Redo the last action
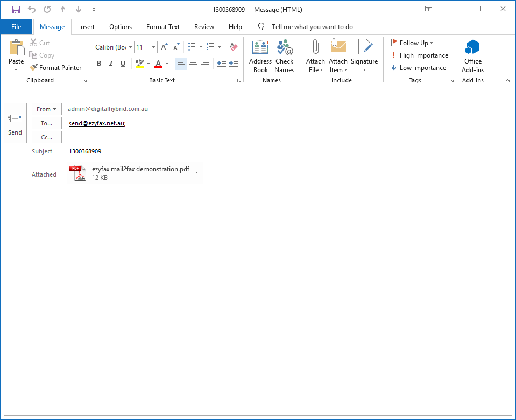The height and width of the screenshot is (420, 516). click(x=47, y=10)
